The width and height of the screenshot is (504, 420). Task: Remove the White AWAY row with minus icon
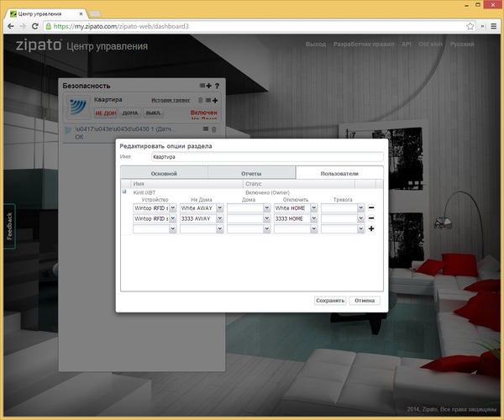(x=371, y=208)
